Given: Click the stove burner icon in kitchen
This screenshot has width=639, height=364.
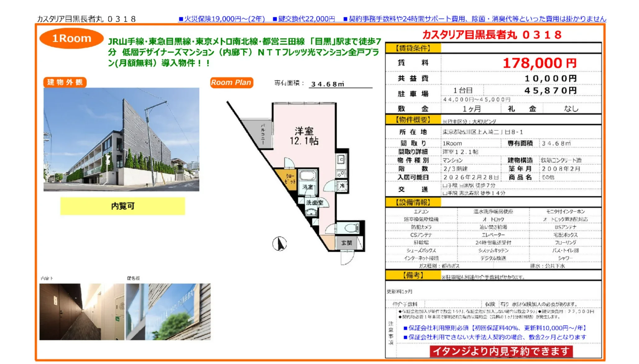Looking at the screenshot, I should point(341,174).
